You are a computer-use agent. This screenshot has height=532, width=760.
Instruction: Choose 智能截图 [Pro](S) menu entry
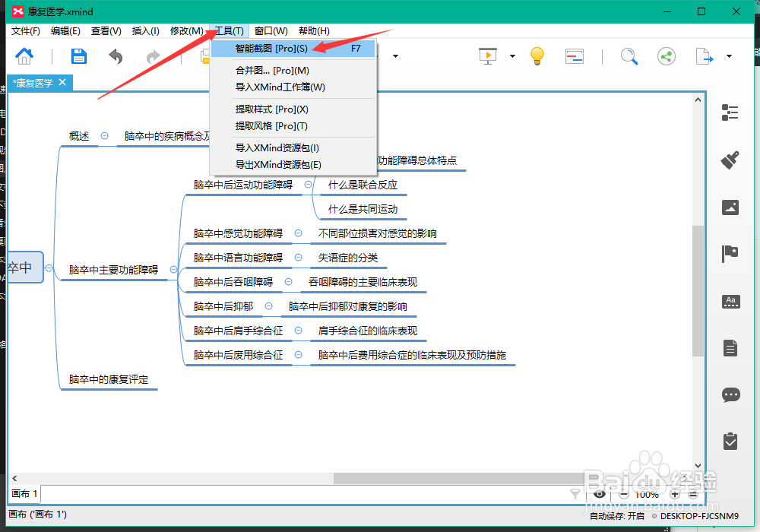(293, 49)
